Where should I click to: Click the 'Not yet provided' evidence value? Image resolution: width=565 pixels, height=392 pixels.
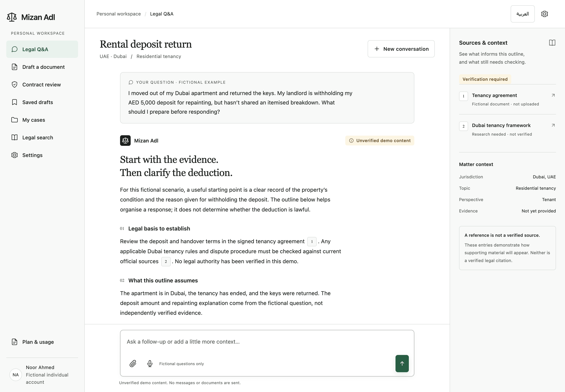(539, 211)
